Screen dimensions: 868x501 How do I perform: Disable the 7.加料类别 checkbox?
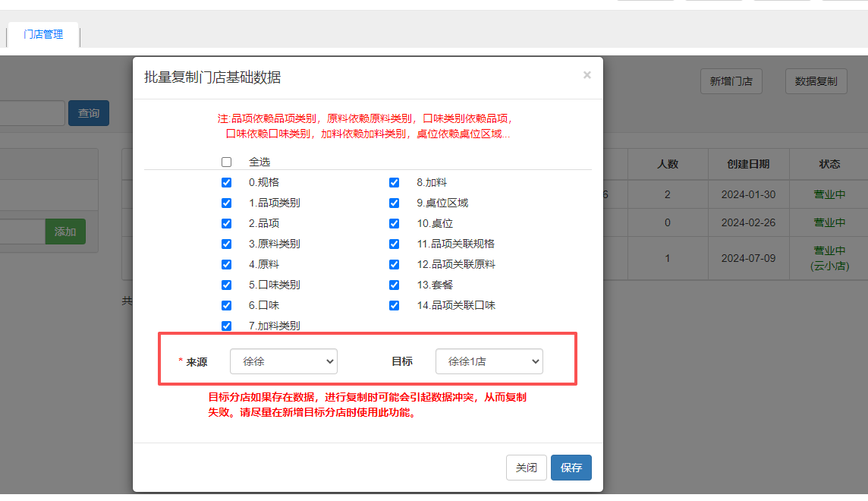click(x=226, y=326)
